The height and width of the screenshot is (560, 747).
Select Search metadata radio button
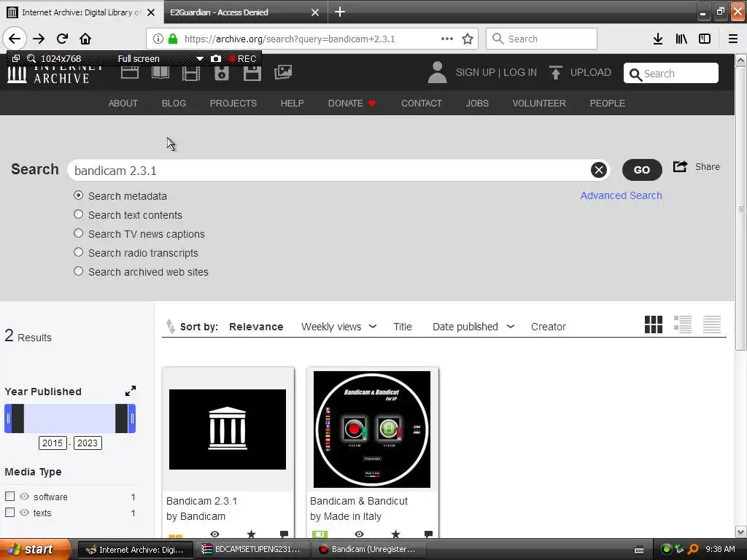coord(79,195)
